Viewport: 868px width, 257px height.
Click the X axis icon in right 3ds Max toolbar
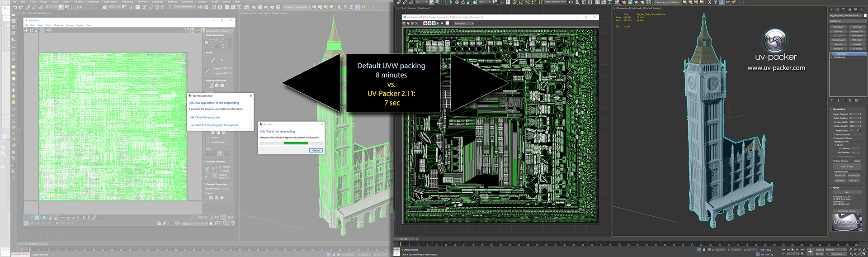pyautogui.click(x=710, y=2)
